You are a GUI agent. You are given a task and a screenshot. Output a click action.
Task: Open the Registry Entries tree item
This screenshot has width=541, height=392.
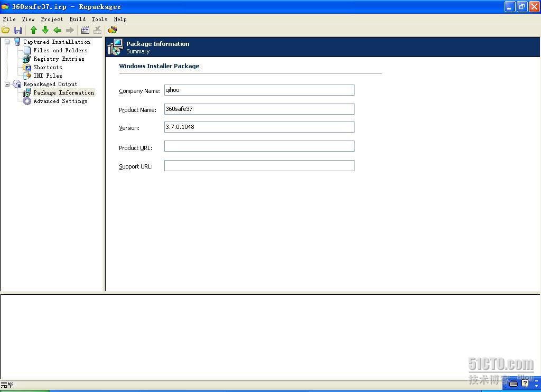(x=59, y=59)
